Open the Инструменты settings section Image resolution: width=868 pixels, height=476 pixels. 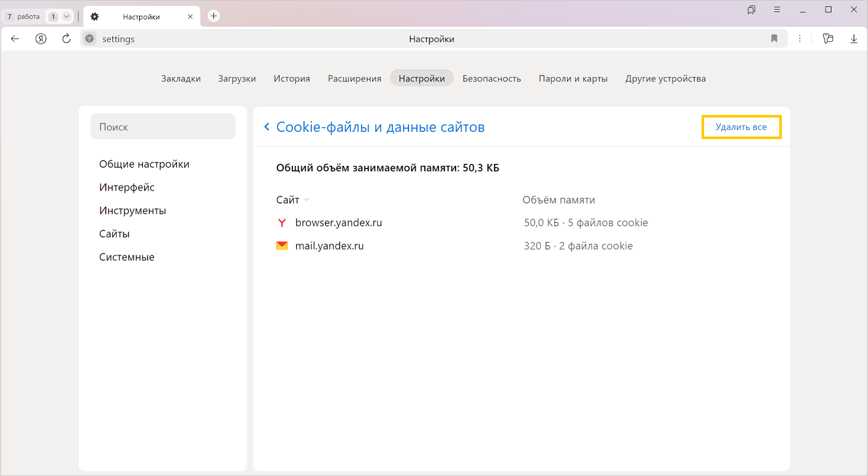[132, 210]
